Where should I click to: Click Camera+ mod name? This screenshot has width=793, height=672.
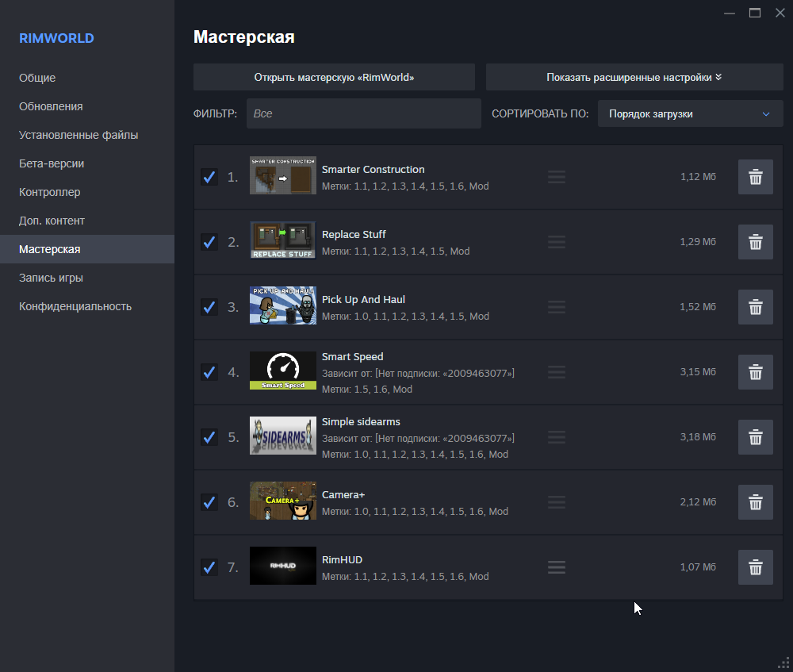coord(343,495)
